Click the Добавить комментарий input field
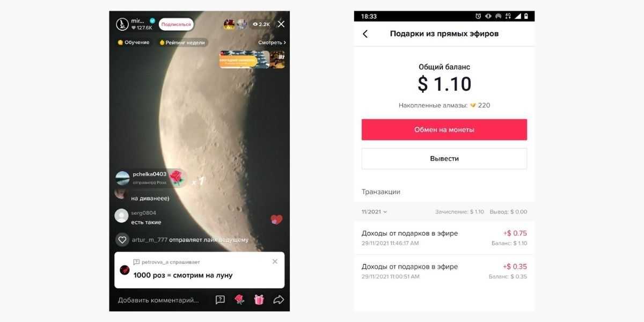The height and width of the screenshot is (322, 644). [159, 300]
